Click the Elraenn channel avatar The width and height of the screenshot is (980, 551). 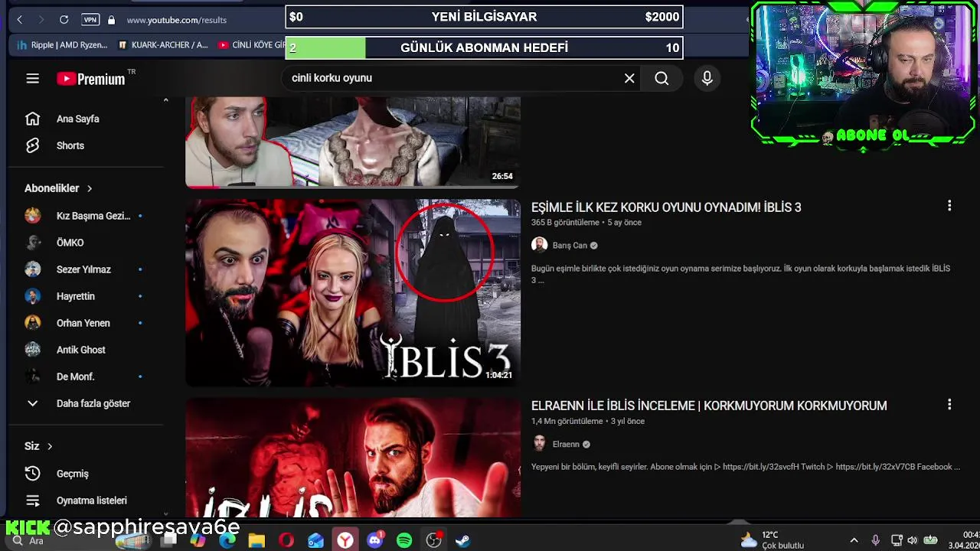(539, 444)
